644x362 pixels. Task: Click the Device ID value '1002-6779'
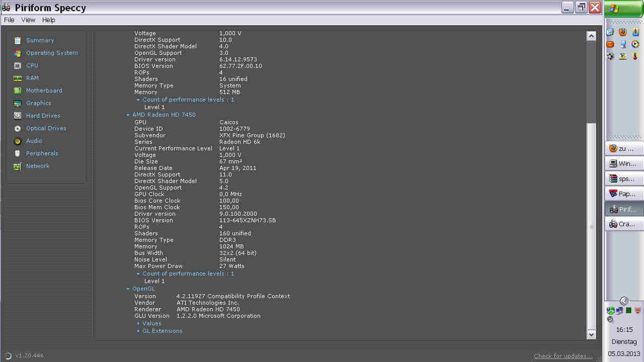[x=234, y=129]
